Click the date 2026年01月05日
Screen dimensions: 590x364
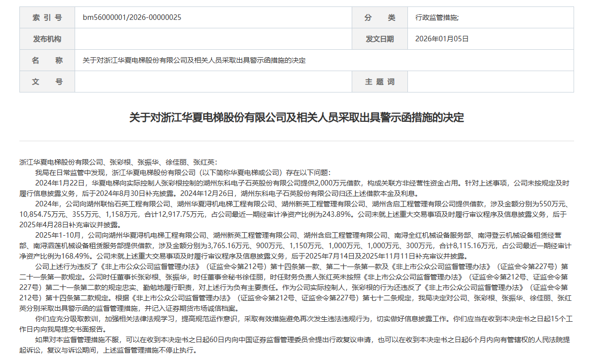[442, 39]
